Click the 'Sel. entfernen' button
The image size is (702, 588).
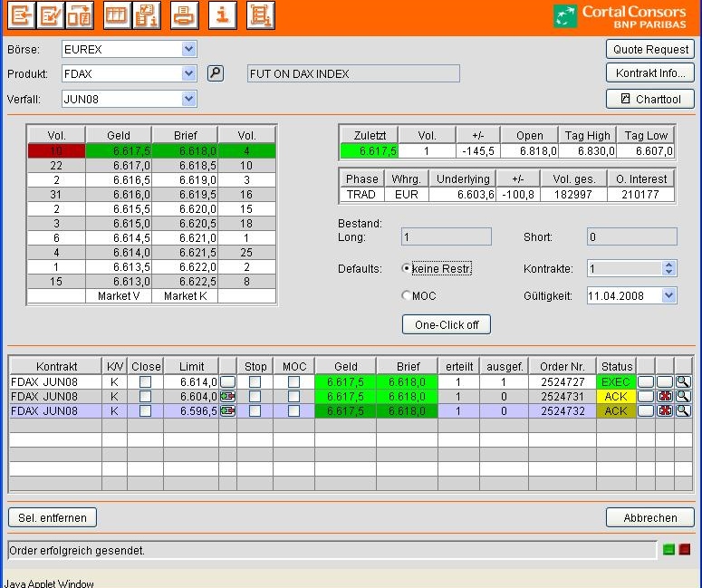pos(53,517)
